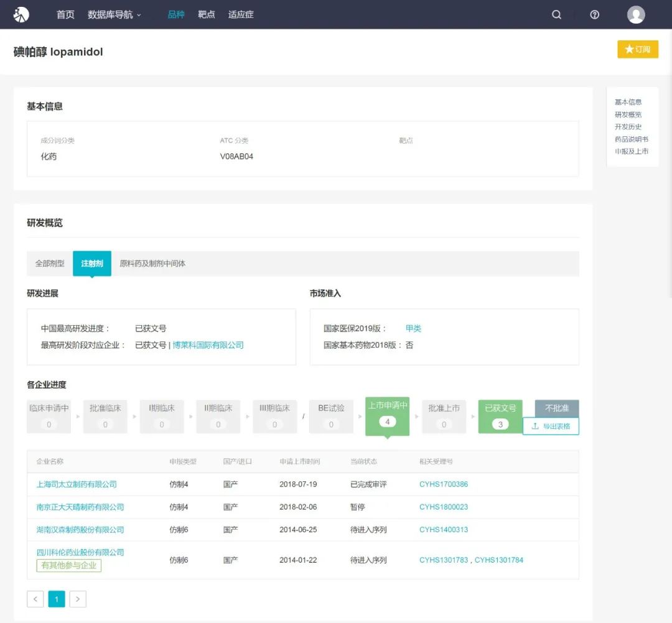Open acceptance number CYHS1700386
The width and height of the screenshot is (672, 623).
point(444,484)
